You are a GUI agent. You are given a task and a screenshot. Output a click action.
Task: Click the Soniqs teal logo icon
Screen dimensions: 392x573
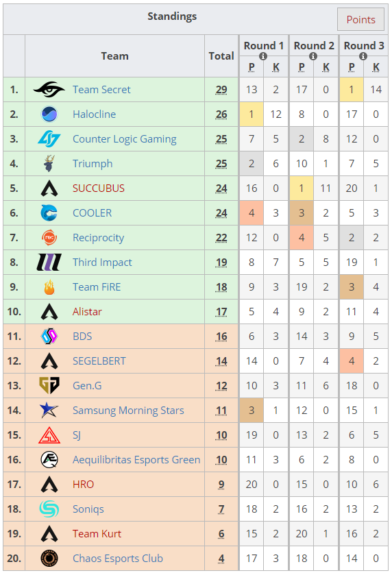click(49, 509)
